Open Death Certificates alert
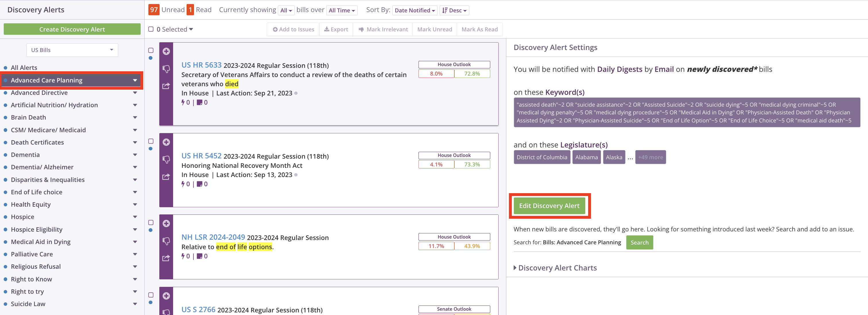This screenshot has height=315, width=868. 37,142
